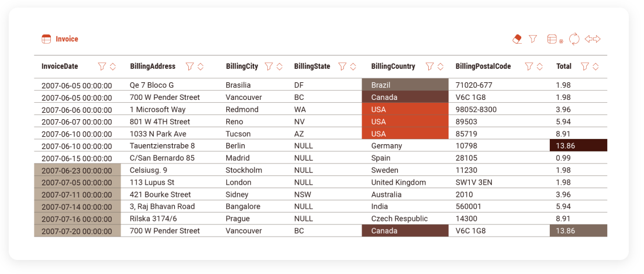Open BillingAddress filter dropdown
Viewport: 644px width, 274px height.
(x=190, y=67)
